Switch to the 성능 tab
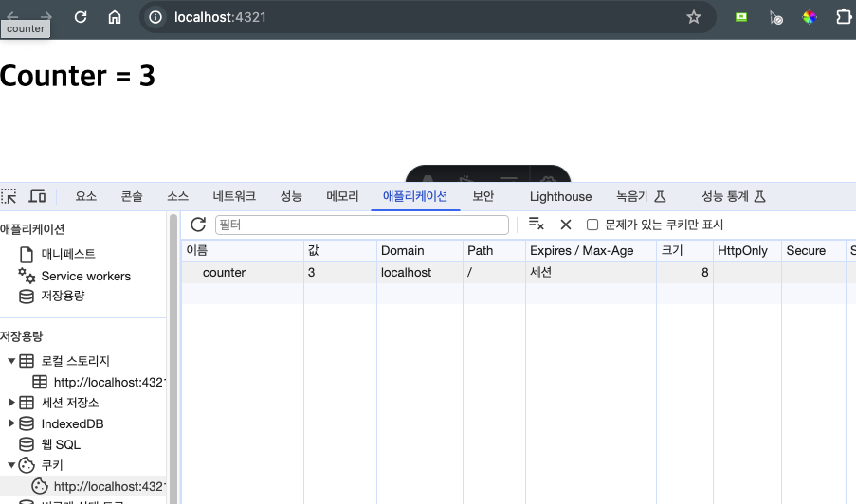Viewport: 856px width, 504px height. (291, 196)
